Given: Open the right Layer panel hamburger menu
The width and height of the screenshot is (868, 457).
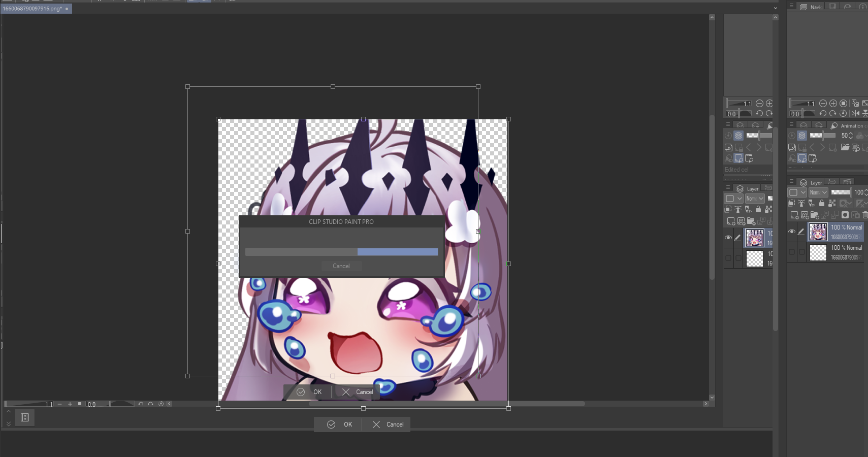Looking at the screenshot, I should (x=791, y=181).
